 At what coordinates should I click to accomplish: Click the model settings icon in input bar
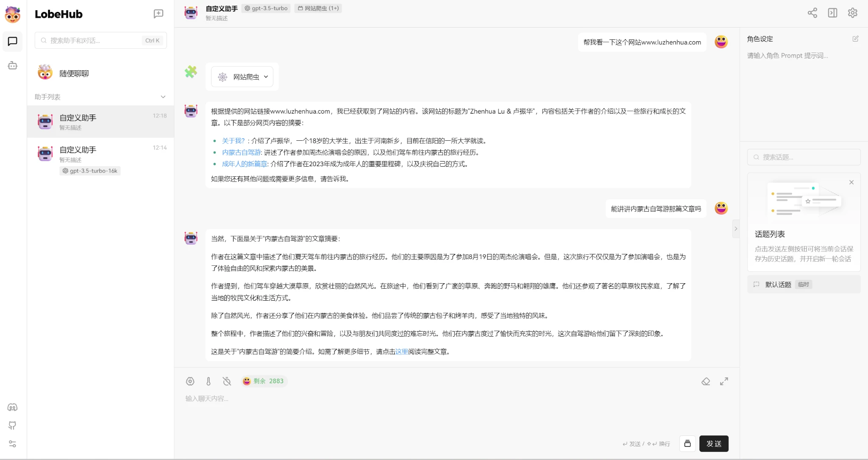(190, 381)
